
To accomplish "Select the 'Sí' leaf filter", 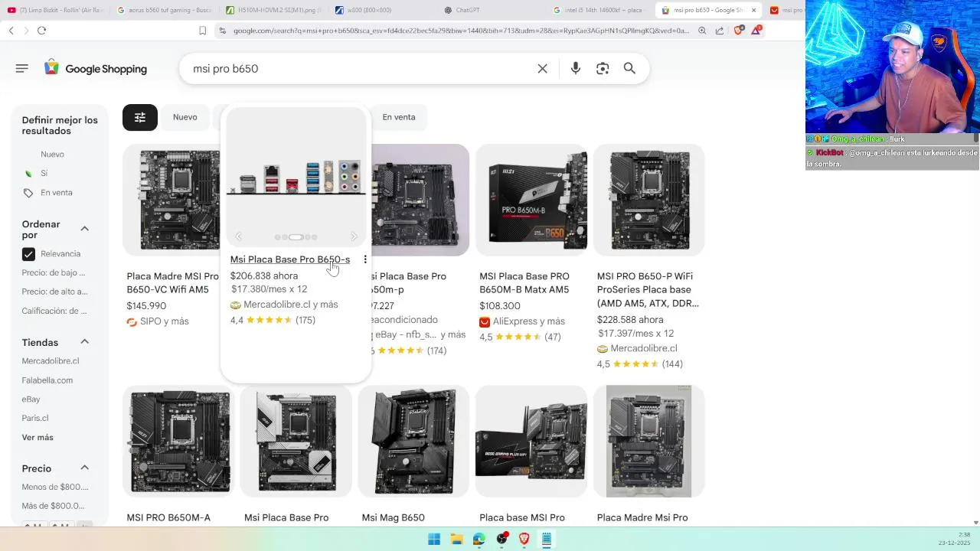I will (44, 174).
